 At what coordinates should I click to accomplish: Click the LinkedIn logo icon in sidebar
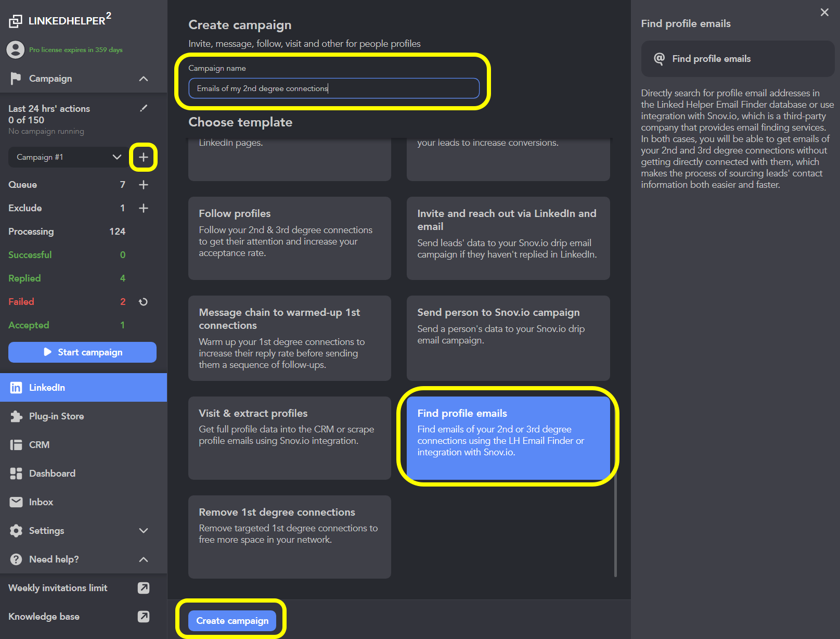tap(16, 388)
